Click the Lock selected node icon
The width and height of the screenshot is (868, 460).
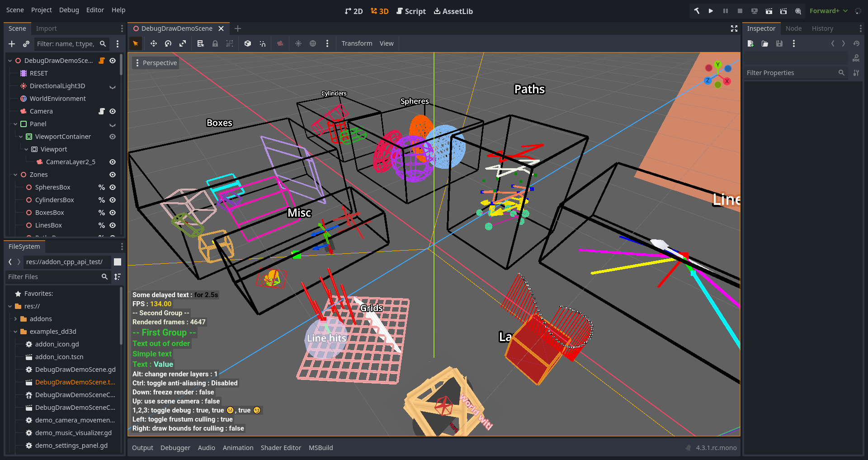click(x=215, y=43)
